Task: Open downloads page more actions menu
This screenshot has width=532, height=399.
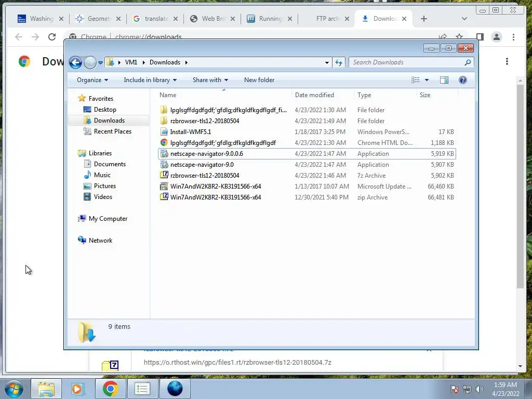Action: pos(507,61)
